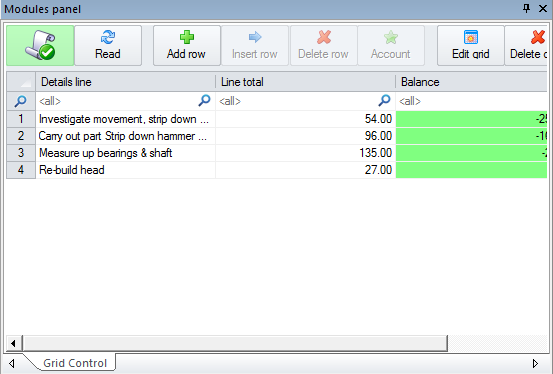553x374 pixels.
Task: Click the Balance <all> filter field
Action: point(472,101)
